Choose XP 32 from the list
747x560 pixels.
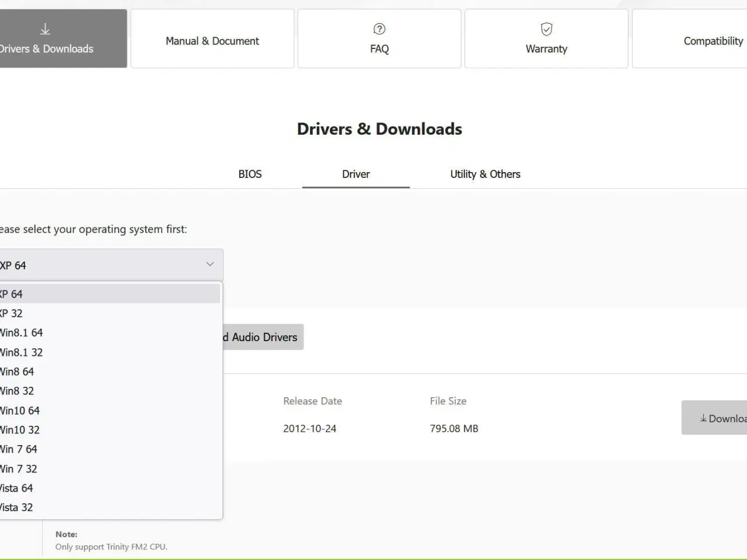110,313
